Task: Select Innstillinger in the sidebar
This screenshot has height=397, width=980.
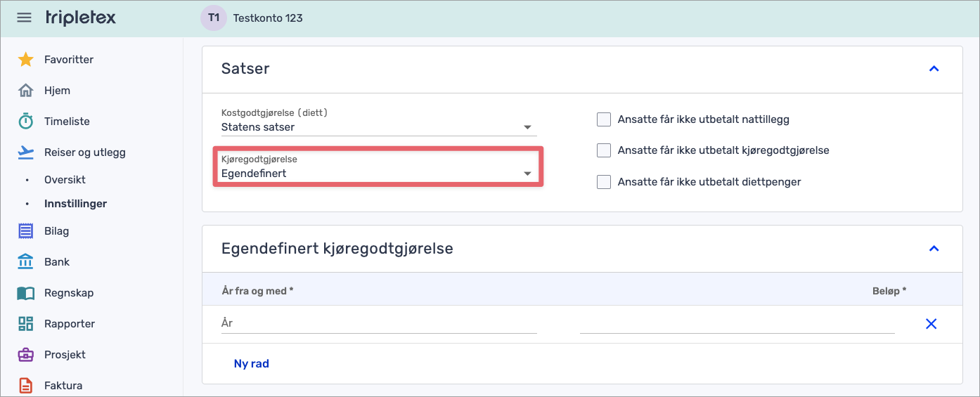Action: [75, 204]
